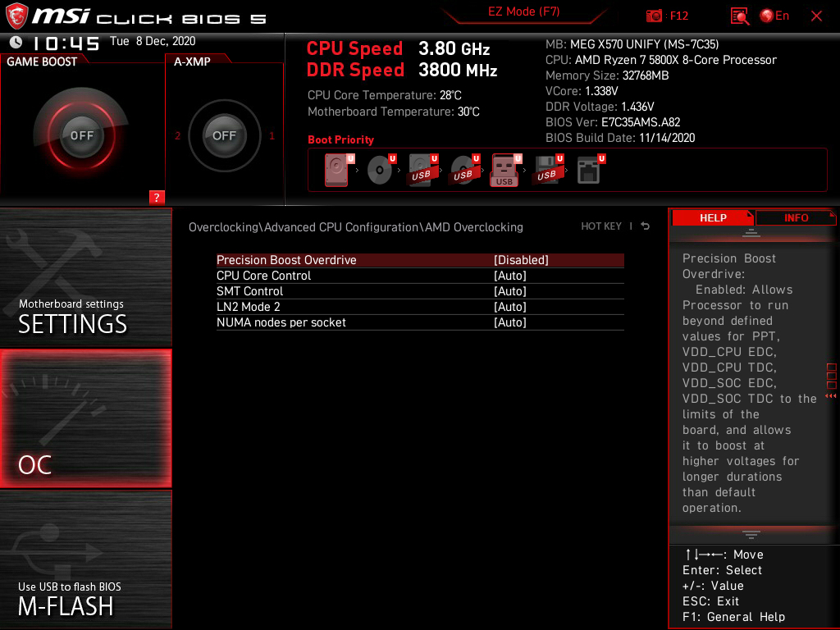Viewport: 840px width, 630px height.
Task: Select the hard disk boot device icon
Action: (339, 170)
